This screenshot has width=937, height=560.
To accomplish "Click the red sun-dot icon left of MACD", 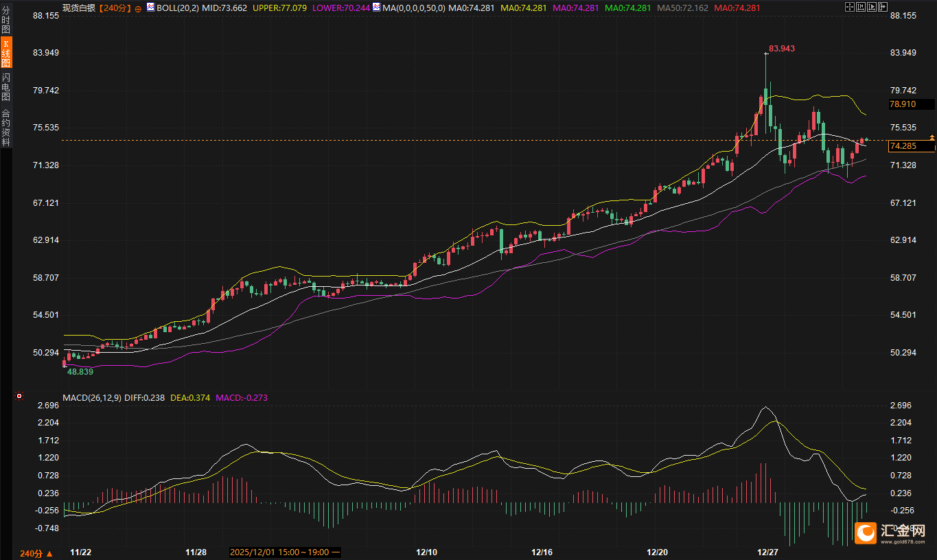I will (x=19, y=397).
